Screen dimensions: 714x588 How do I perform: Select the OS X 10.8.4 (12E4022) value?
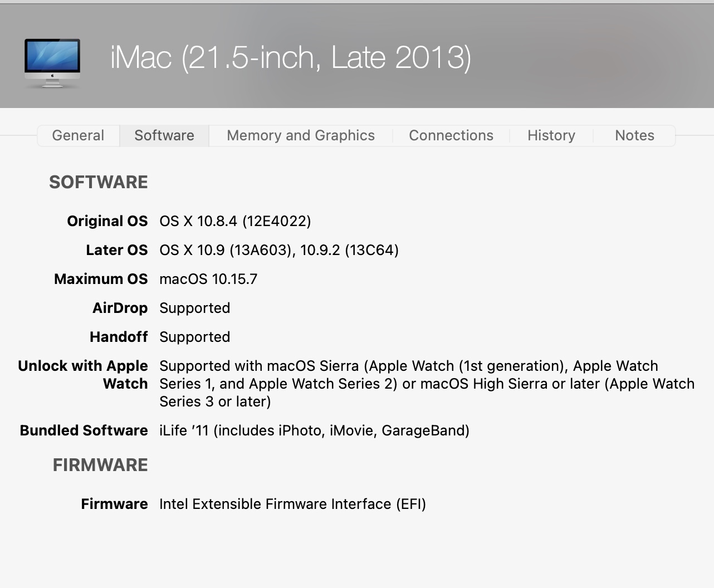(235, 221)
